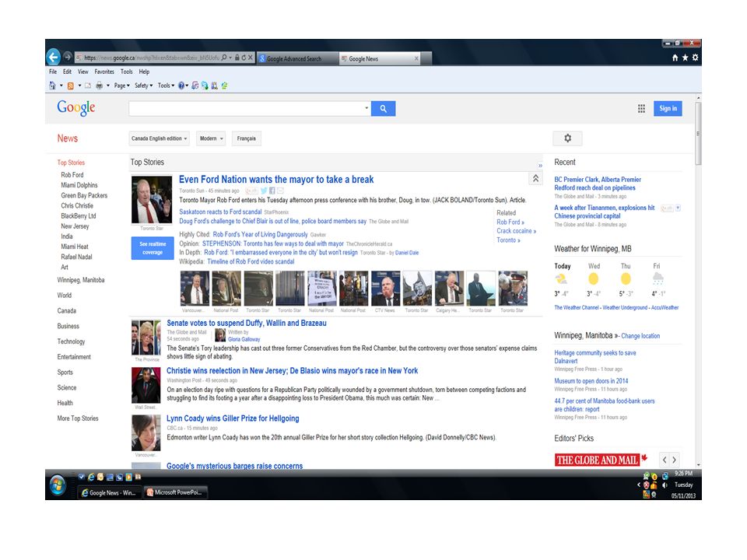Viewport: 747px width, 560px height.
Task: Click the address bar search magnifier
Action: (224, 58)
